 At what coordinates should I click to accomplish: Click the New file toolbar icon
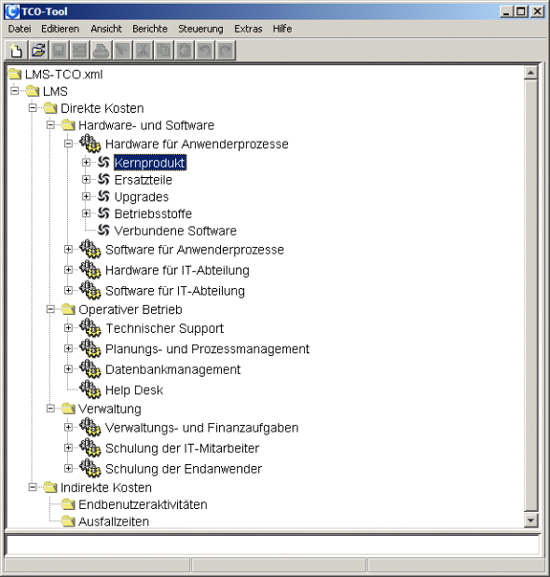pos(17,50)
